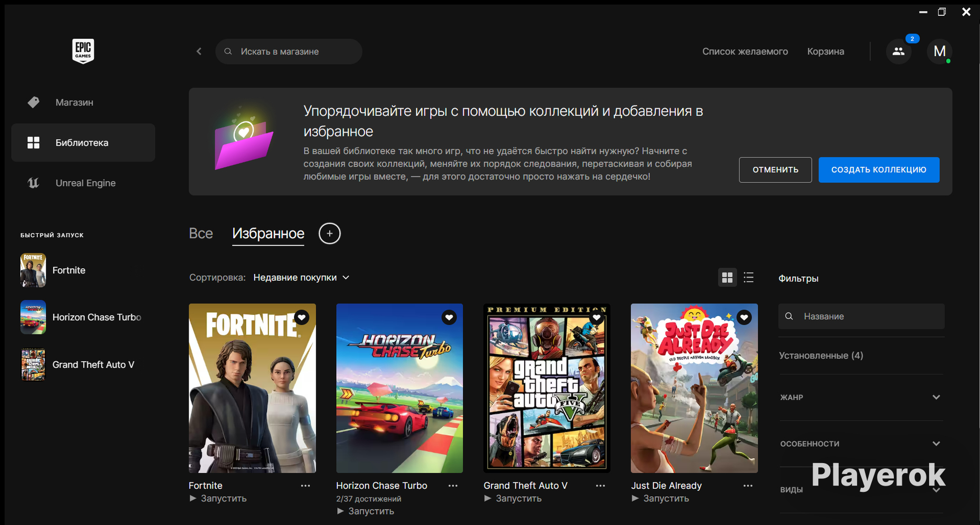Open Fortnite three-dot options menu
The height and width of the screenshot is (525, 980).
click(306, 486)
